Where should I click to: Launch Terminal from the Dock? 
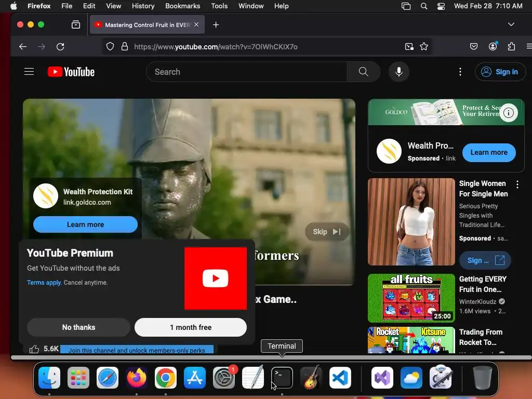[x=282, y=378]
